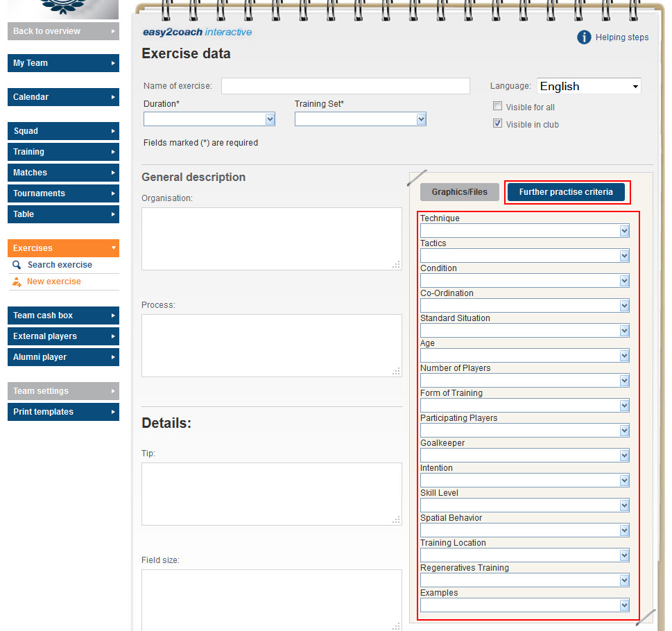This screenshot has width=672, height=631.
Task: Open the Technique dropdown
Action: click(524, 231)
